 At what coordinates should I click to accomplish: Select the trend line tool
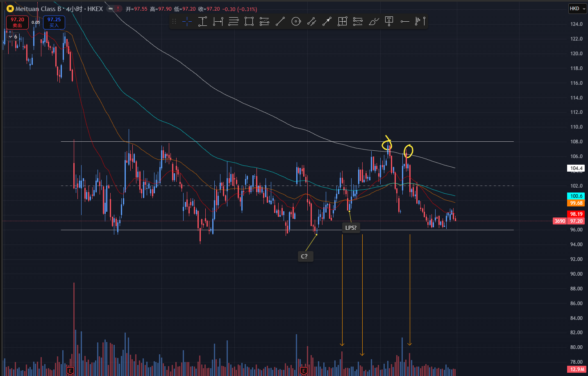[280, 22]
